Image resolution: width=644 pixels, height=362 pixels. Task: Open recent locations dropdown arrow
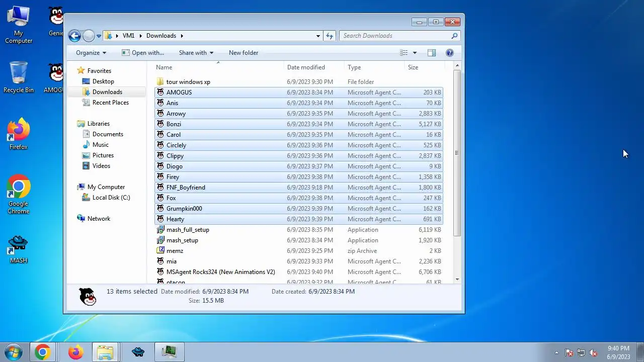tap(98, 36)
